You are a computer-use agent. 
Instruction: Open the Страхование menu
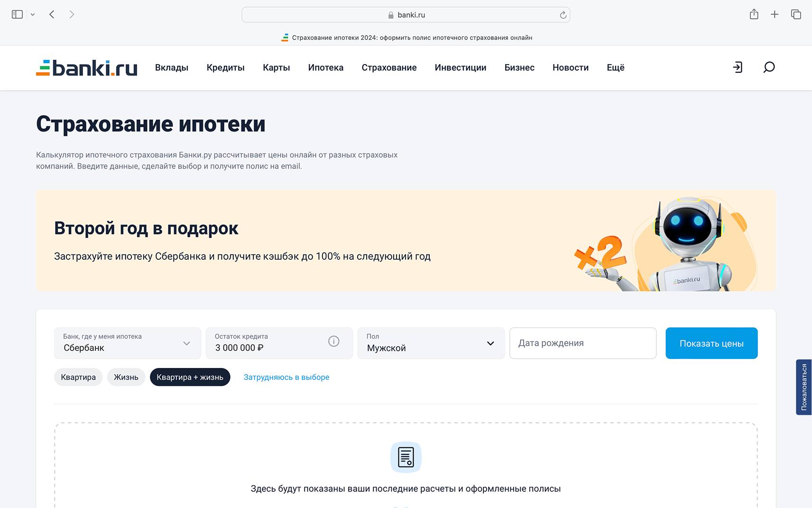(389, 67)
